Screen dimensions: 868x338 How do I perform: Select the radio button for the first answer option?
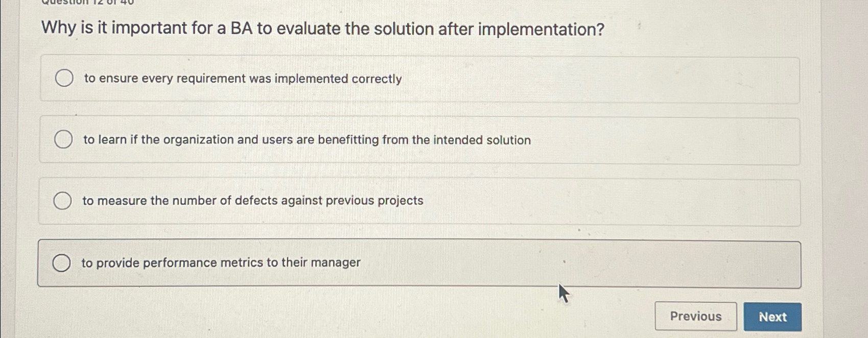tap(63, 79)
